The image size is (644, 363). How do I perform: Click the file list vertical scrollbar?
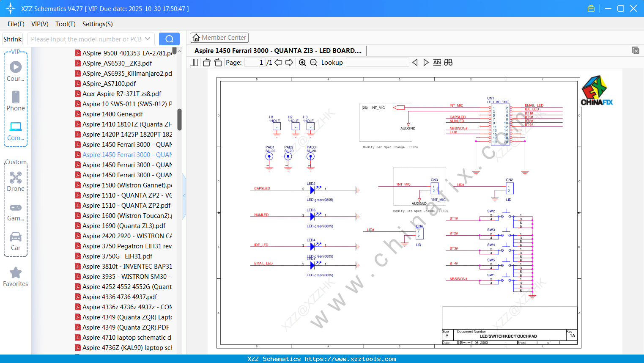coord(179,119)
